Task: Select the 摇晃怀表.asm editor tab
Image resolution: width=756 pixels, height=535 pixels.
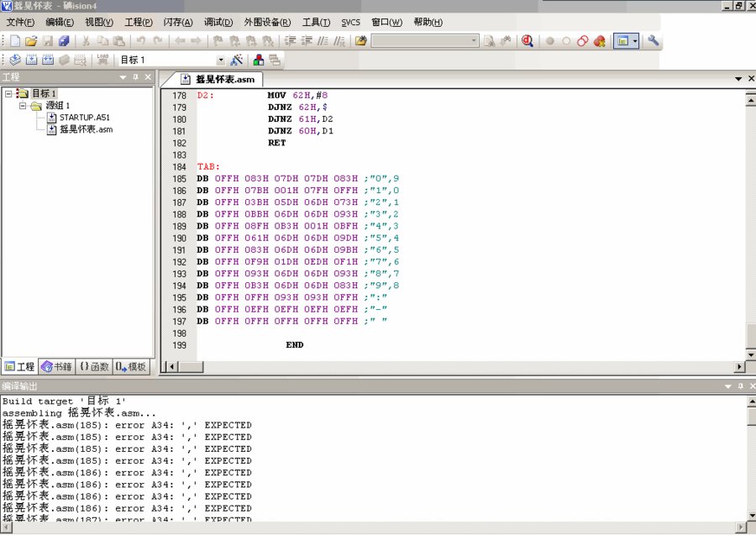Action: click(222, 79)
